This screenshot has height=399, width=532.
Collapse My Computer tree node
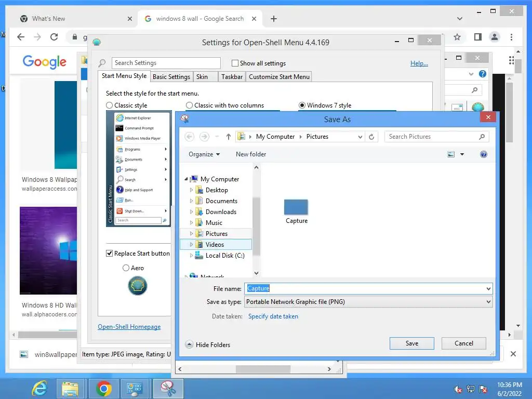click(186, 179)
